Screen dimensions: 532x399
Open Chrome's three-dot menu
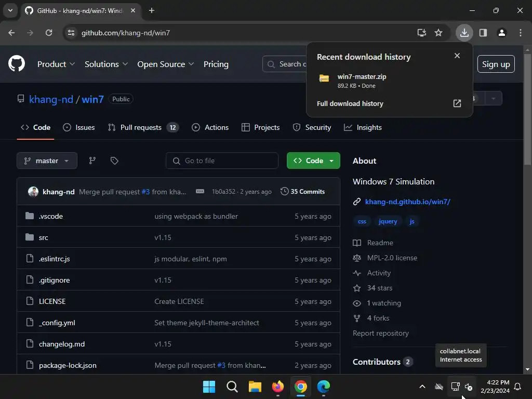pyautogui.click(x=520, y=33)
